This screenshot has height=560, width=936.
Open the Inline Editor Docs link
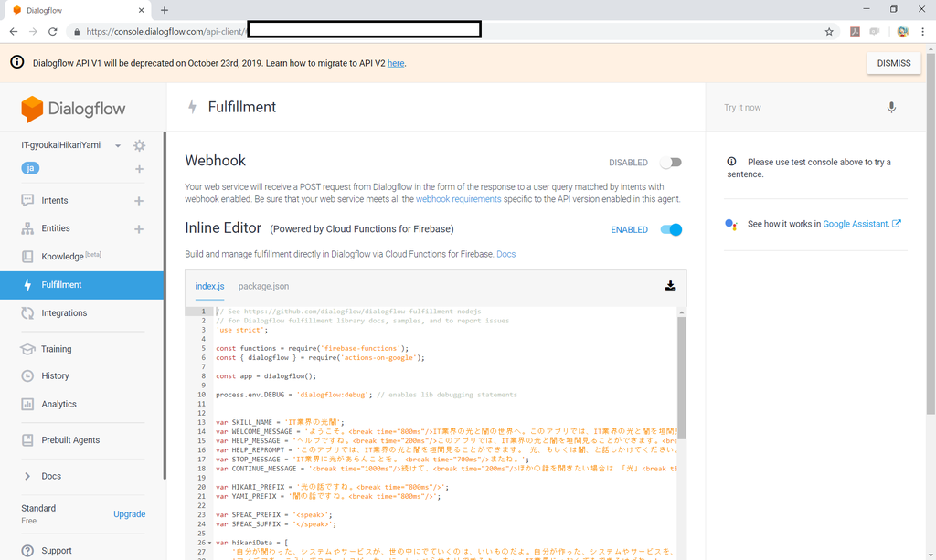[x=505, y=254]
